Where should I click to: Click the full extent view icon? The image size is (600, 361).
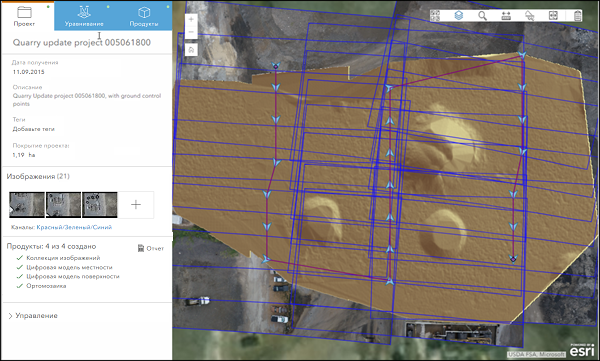click(x=553, y=15)
